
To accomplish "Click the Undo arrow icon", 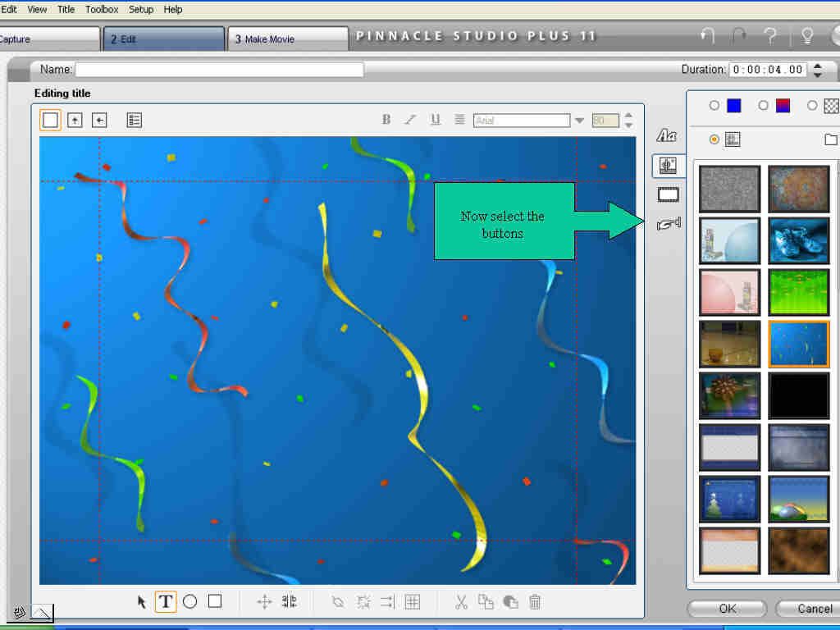I will [708, 36].
